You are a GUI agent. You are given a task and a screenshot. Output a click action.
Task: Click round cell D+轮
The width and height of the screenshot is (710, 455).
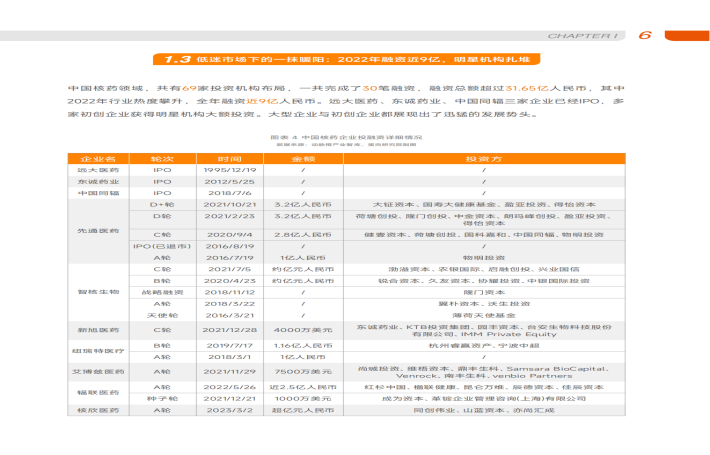point(162,205)
